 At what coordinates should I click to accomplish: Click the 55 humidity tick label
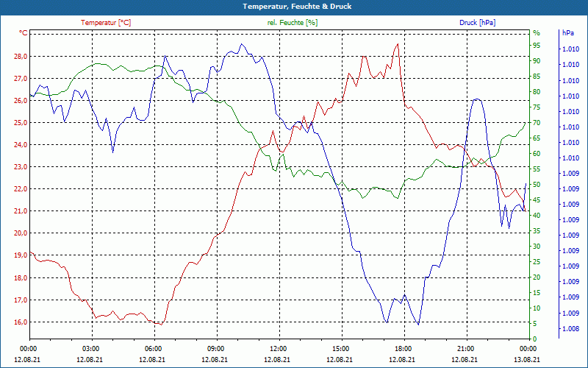pyautogui.click(x=537, y=169)
